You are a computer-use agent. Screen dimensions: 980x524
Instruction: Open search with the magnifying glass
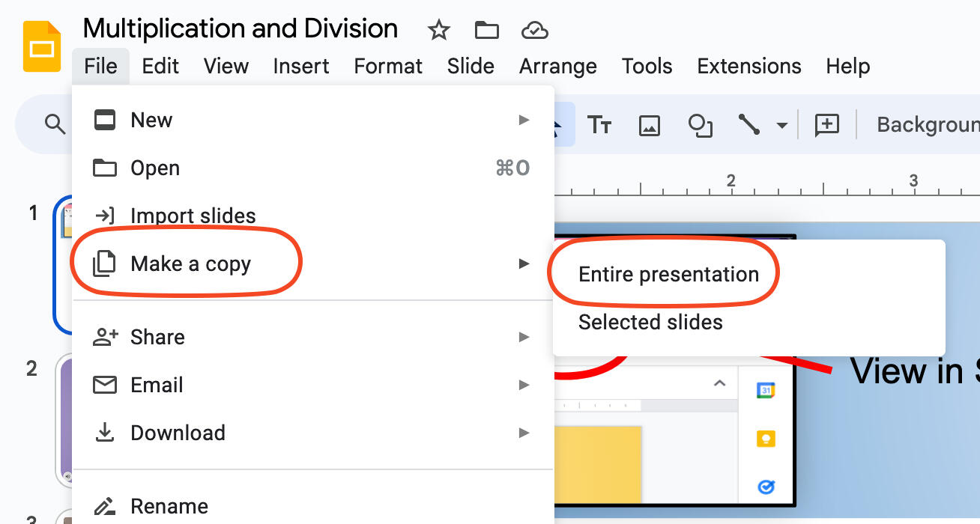(53, 124)
